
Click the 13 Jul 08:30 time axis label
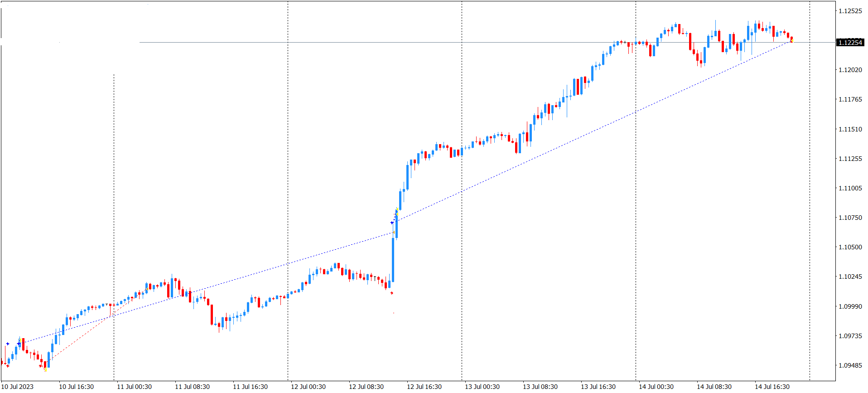pos(540,387)
